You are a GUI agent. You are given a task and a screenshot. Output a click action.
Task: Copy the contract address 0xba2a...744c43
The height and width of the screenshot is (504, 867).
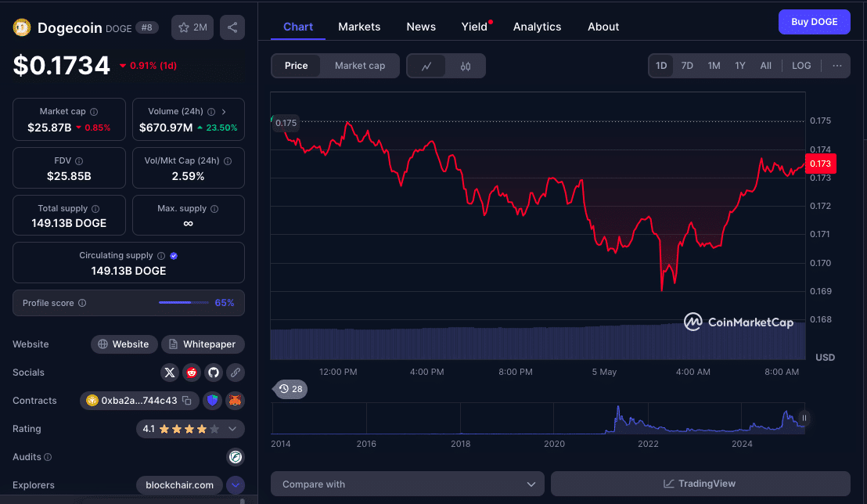click(x=187, y=401)
